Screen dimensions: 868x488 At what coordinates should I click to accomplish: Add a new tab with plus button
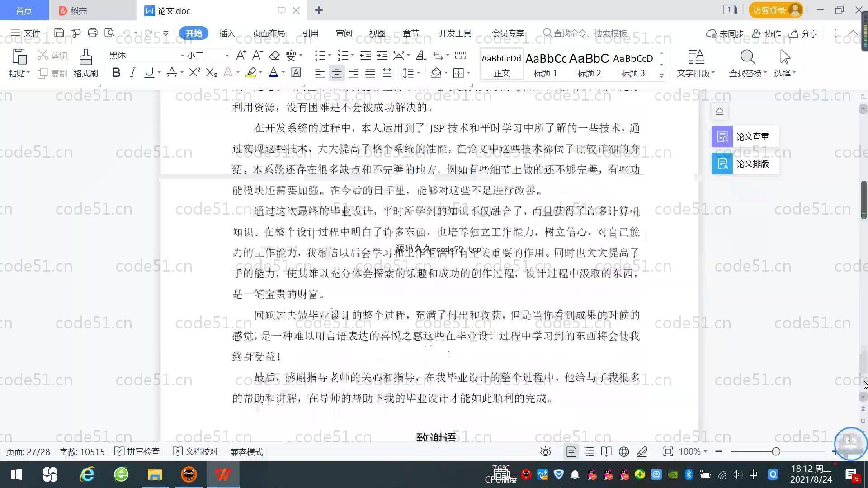[x=319, y=10]
